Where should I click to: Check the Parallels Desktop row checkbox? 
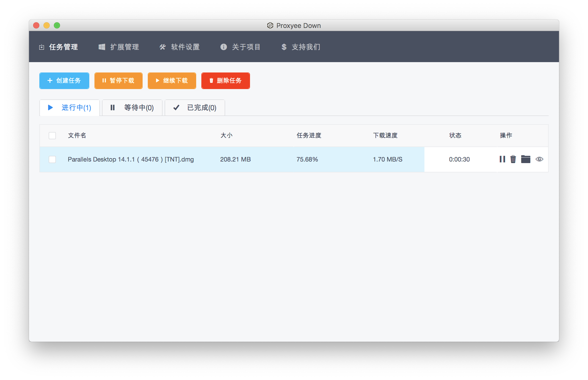(52, 159)
